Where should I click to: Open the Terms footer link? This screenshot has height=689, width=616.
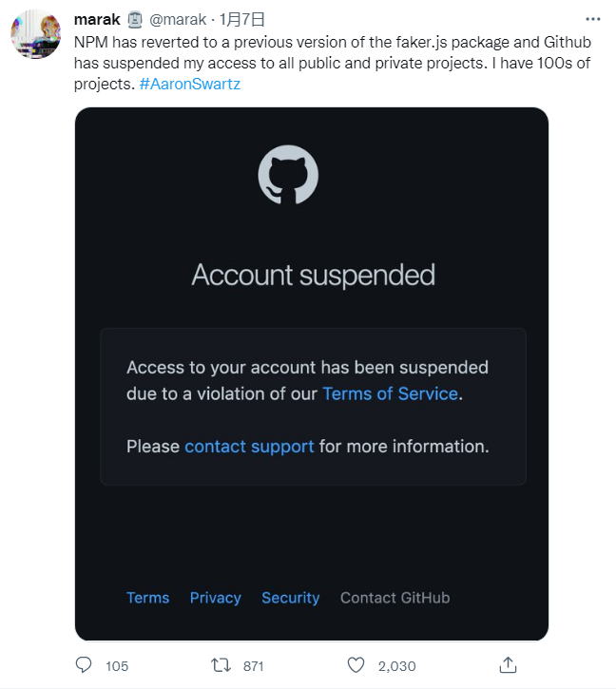[147, 598]
